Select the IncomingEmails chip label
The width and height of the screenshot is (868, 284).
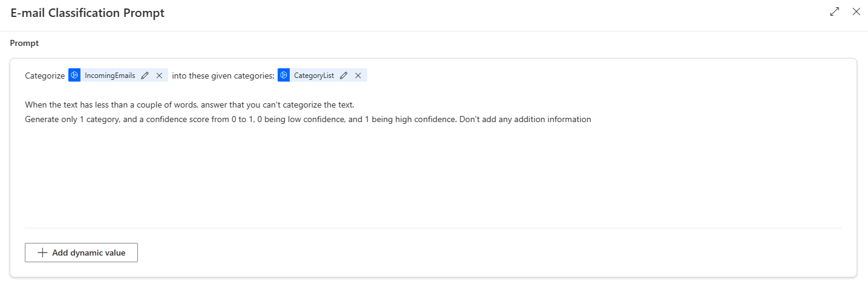109,76
